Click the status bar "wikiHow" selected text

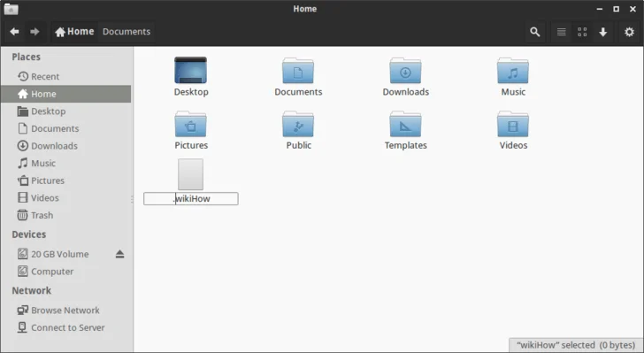[x=576, y=345]
